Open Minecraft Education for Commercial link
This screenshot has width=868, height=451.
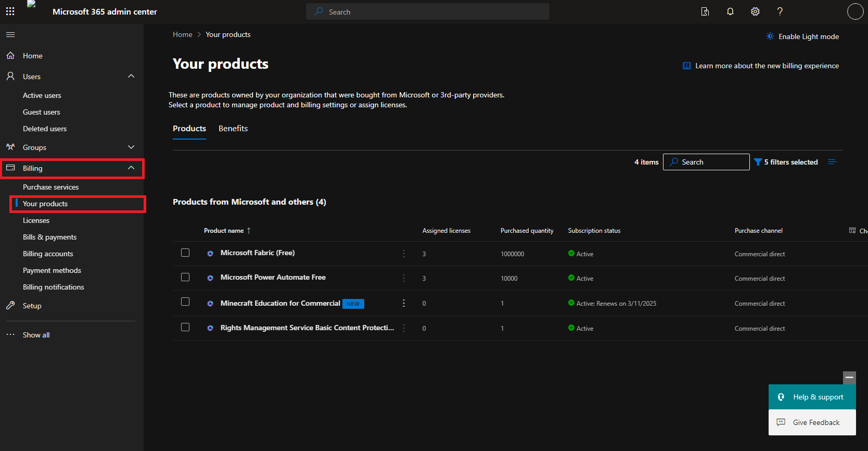(x=280, y=303)
